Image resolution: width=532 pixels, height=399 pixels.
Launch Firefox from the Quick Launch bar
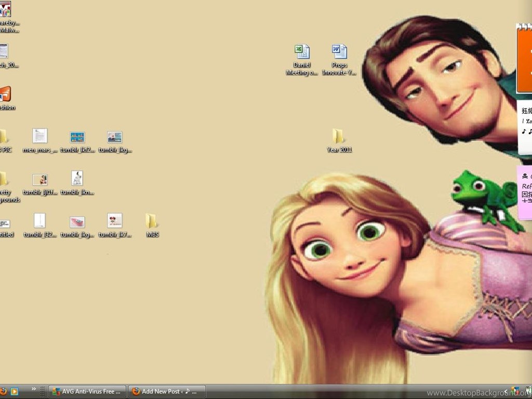3,391
